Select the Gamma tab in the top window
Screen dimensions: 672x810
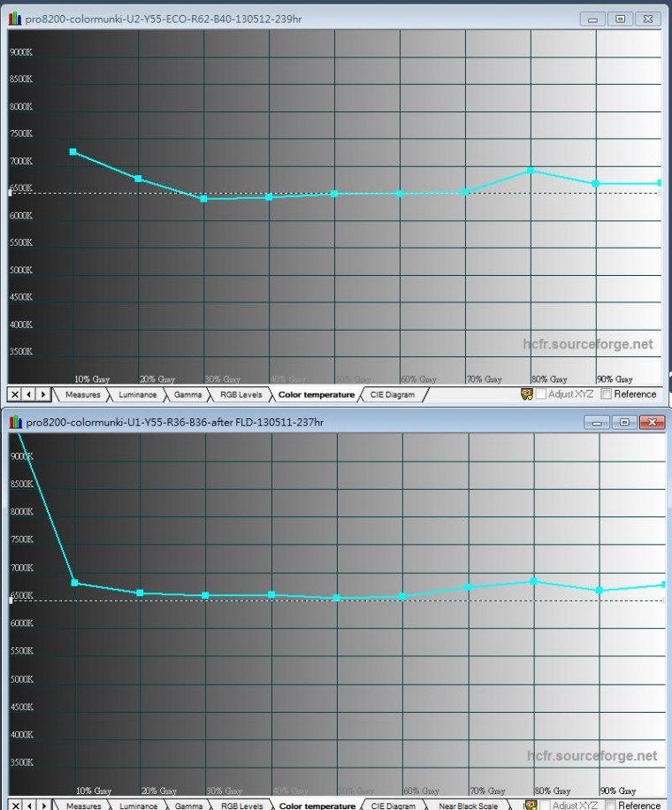coord(187,394)
